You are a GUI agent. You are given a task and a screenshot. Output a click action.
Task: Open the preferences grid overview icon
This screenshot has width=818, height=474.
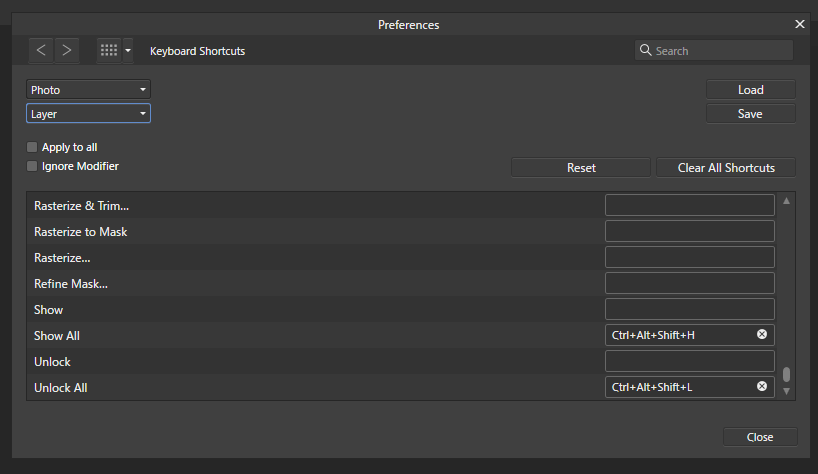point(109,50)
